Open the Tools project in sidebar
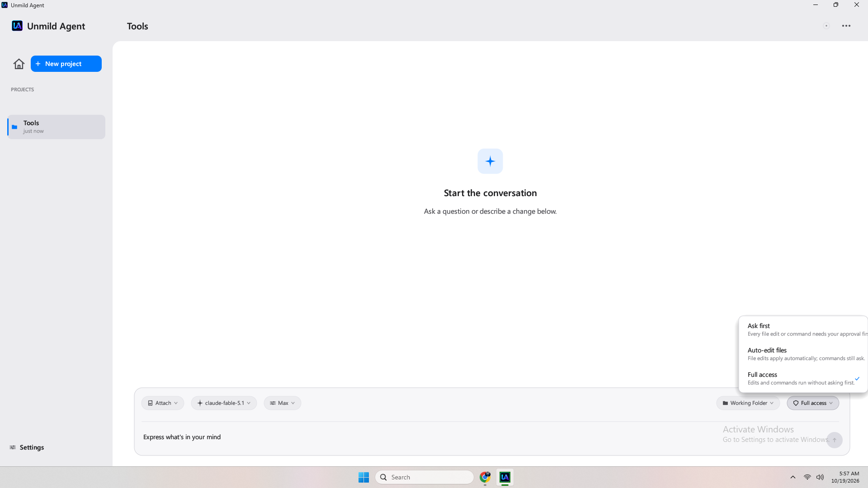868x488 pixels. (x=57, y=127)
